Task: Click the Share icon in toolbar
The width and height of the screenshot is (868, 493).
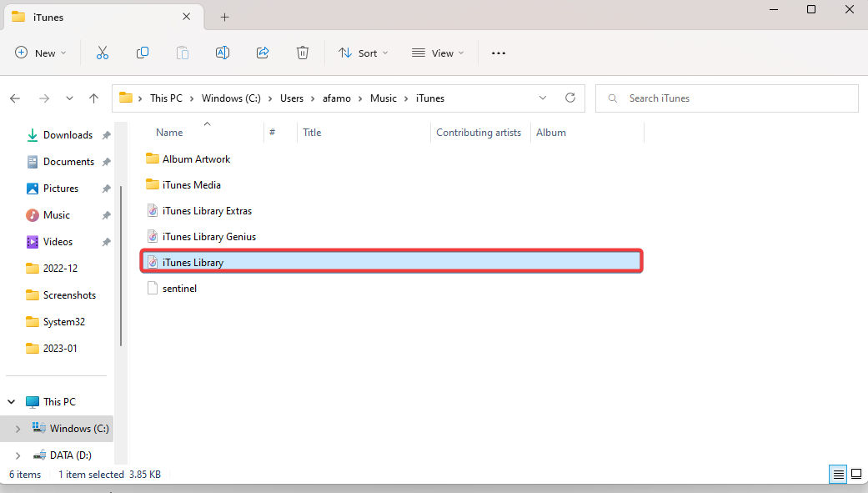Action: [263, 53]
